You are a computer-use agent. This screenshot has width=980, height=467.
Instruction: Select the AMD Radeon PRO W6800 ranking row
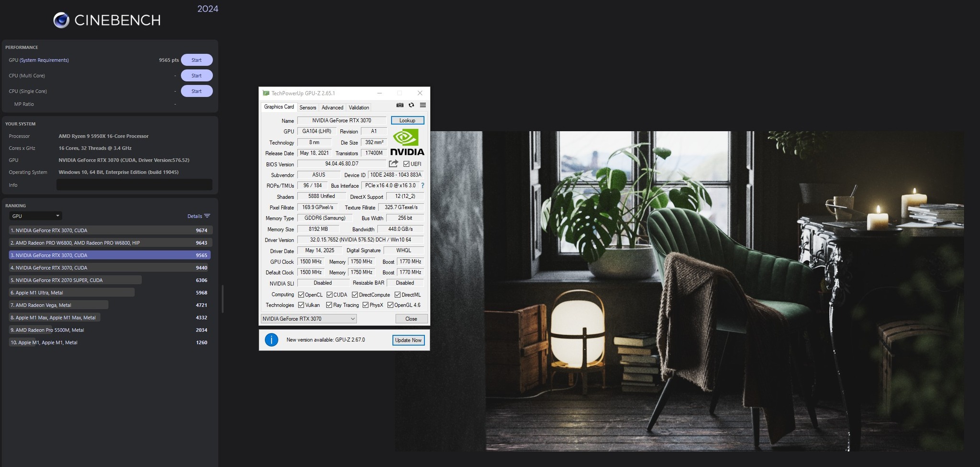click(110, 243)
